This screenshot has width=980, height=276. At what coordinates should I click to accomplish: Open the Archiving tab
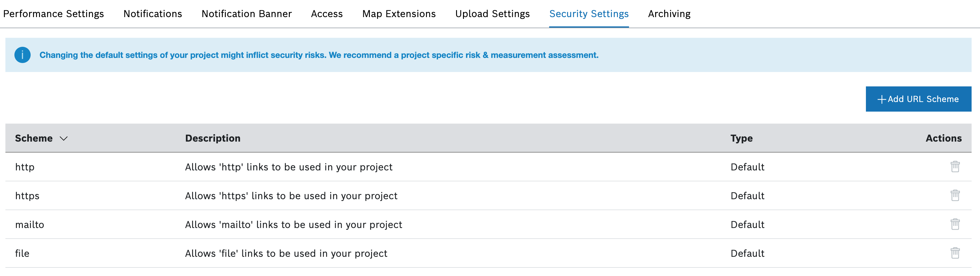point(669,14)
